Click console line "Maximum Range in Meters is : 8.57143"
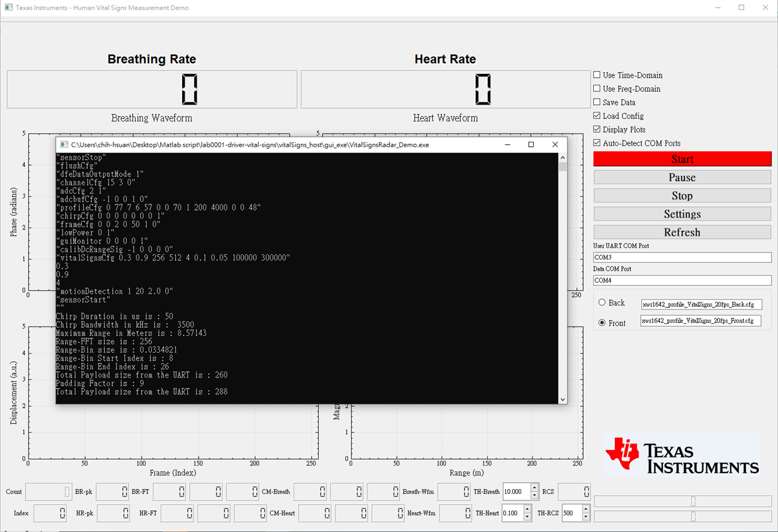 (131, 333)
